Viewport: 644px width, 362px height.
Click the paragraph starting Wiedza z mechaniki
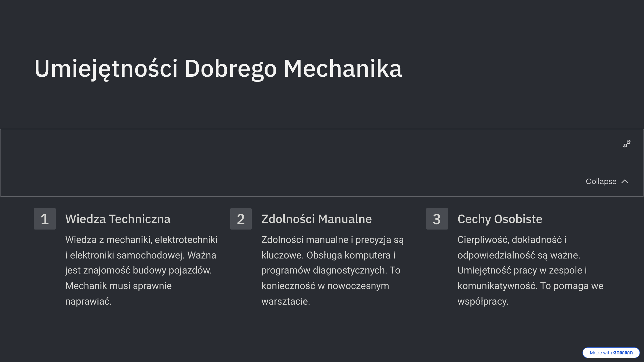point(141,270)
